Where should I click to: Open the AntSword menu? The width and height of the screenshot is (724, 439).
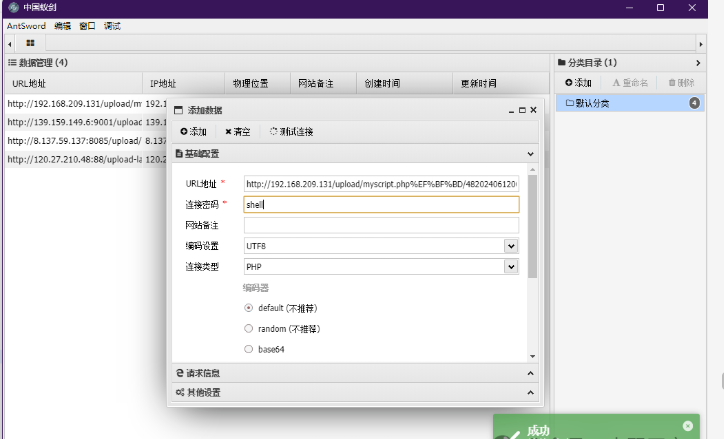tap(26, 26)
